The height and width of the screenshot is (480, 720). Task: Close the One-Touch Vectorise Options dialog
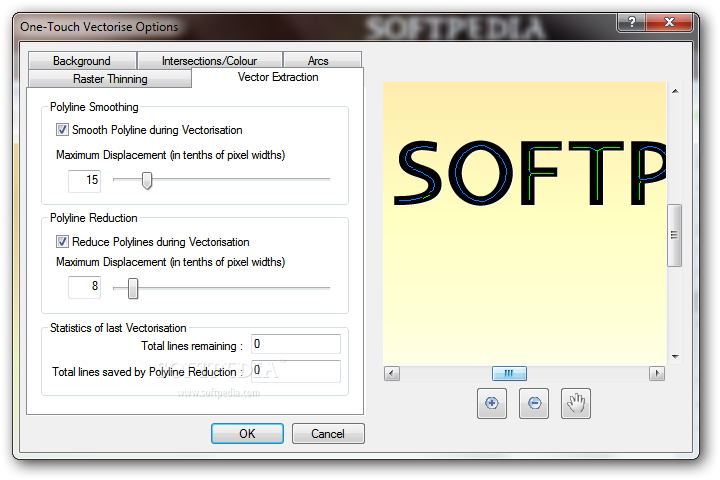coord(669,22)
